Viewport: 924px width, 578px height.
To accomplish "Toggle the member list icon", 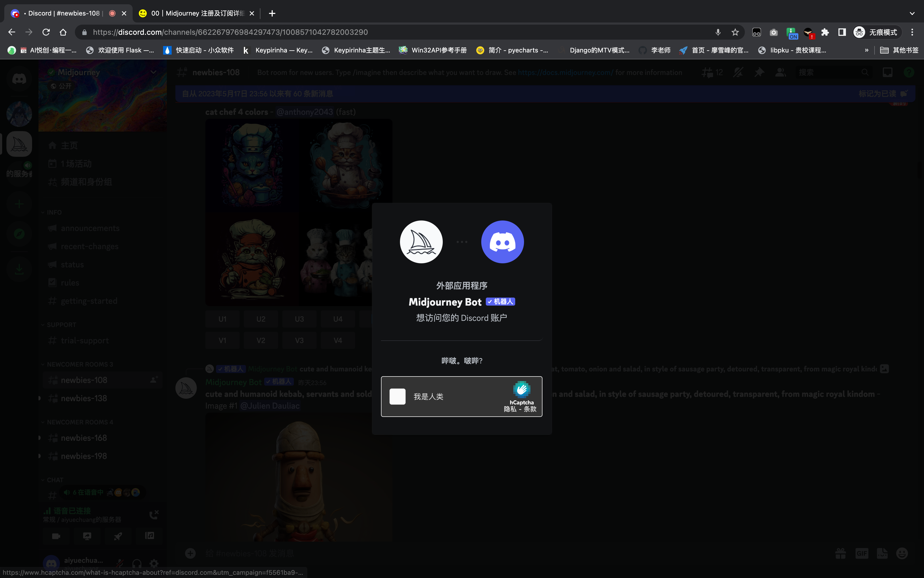I will pyautogui.click(x=780, y=72).
